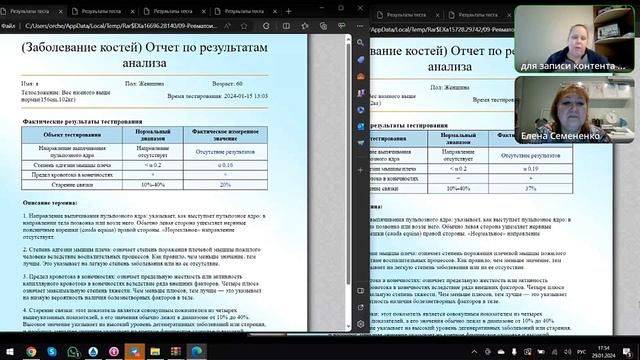This screenshot has width=640, height=360.
Task: Open the Games icon in Edge sidebar
Action: 360,93
